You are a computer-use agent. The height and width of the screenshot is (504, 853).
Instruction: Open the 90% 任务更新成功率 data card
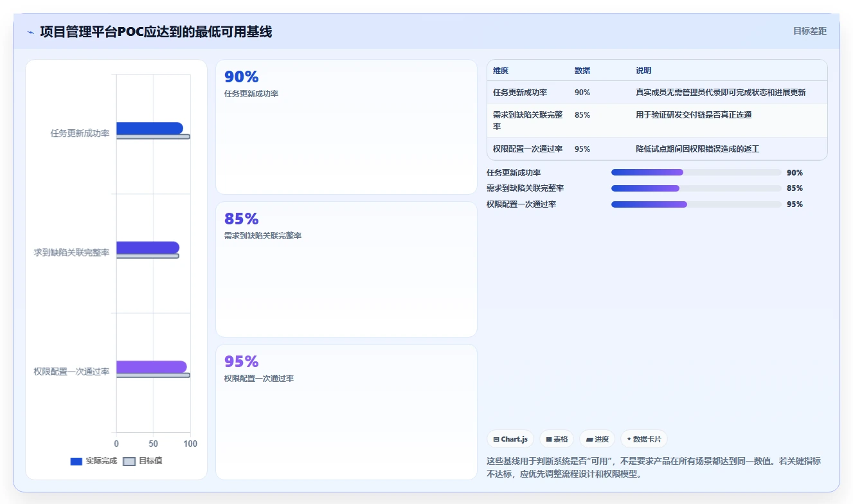(346, 127)
